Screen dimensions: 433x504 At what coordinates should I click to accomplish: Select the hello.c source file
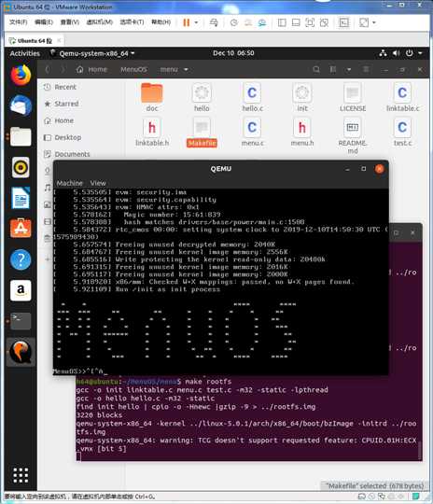(252, 97)
